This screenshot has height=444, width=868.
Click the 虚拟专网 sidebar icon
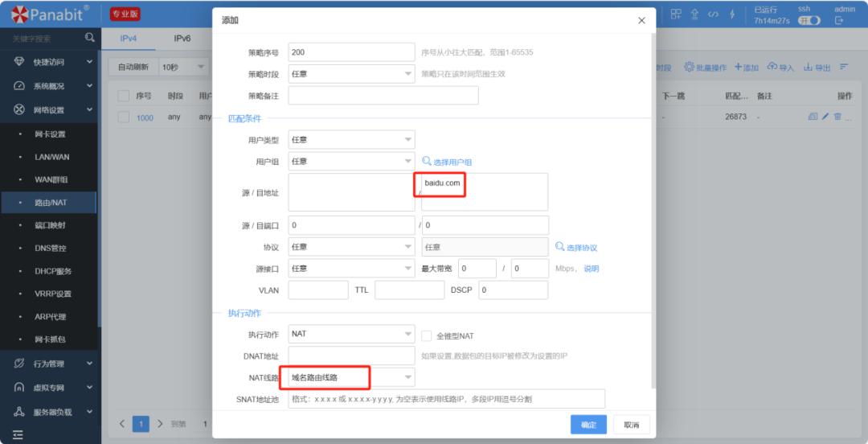coord(19,388)
